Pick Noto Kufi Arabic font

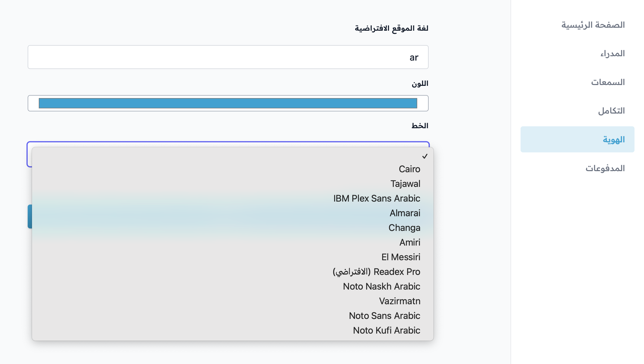tap(233, 330)
